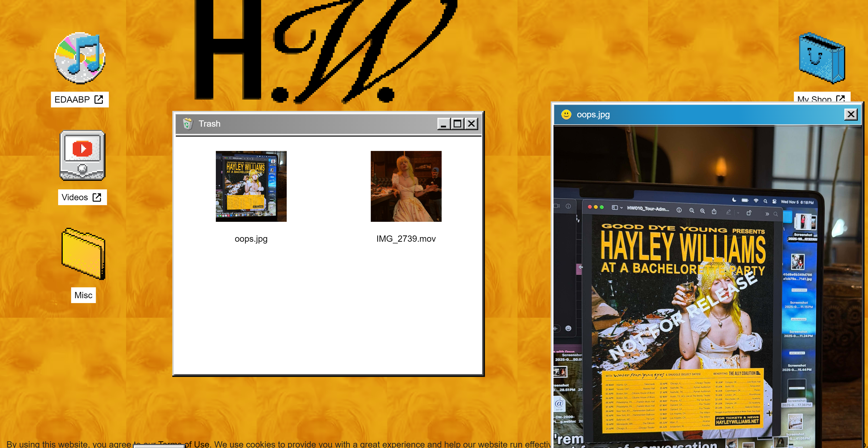
Task: Open the oops.jpg thumbnail in Trash
Action: tap(251, 186)
